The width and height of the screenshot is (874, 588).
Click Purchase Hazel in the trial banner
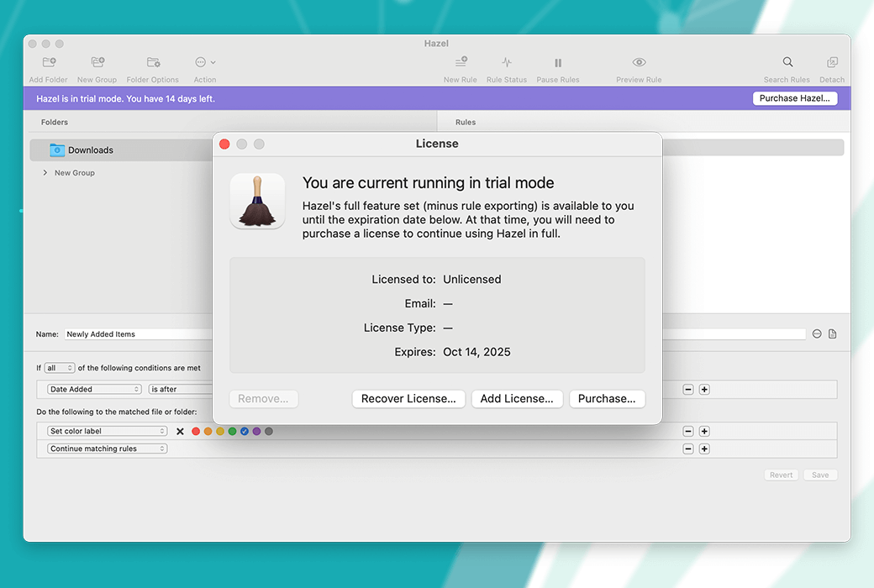[794, 98]
